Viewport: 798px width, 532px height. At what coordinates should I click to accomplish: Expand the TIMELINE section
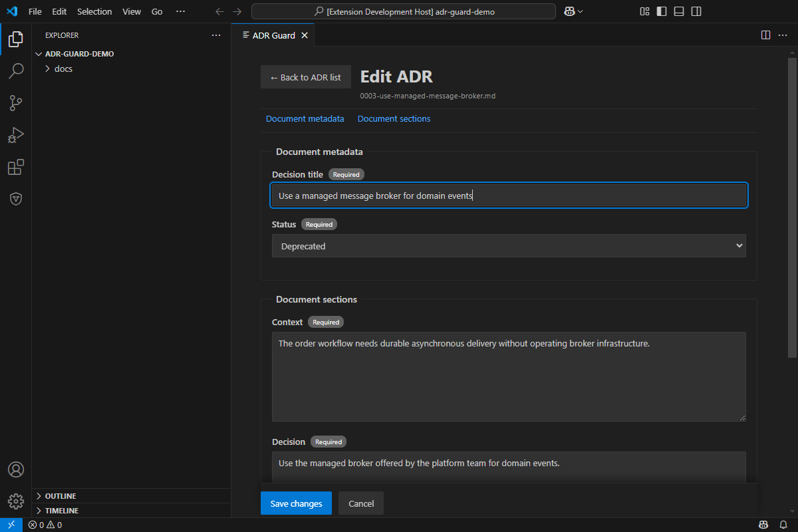tap(132, 511)
